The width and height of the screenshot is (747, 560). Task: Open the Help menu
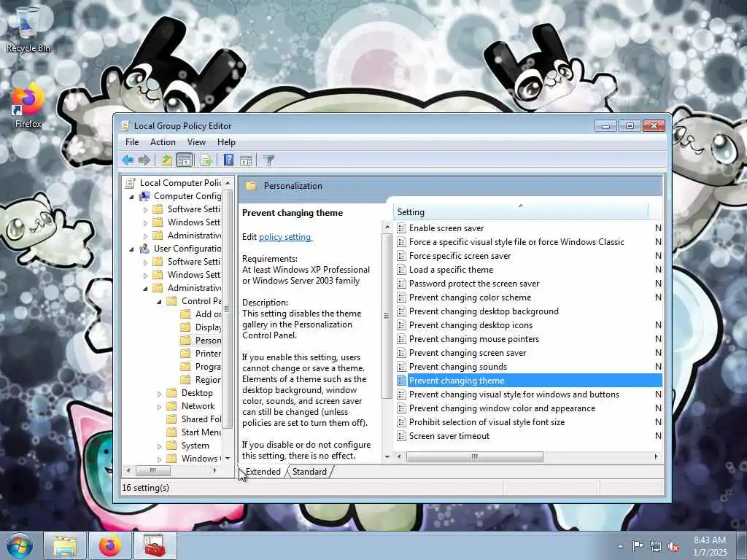coord(226,142)
